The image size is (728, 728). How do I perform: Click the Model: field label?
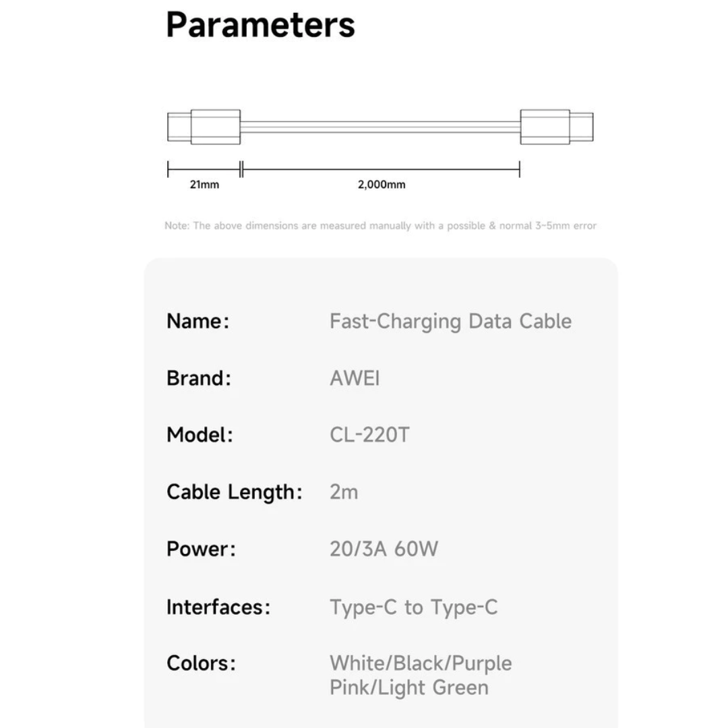point(200,435)
